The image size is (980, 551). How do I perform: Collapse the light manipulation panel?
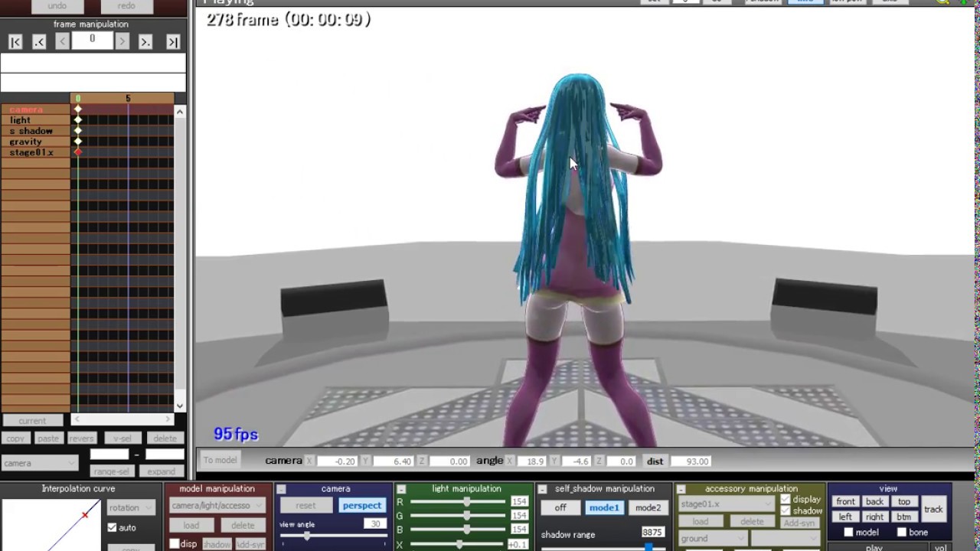pyautogui.click(x=400, y=489)
